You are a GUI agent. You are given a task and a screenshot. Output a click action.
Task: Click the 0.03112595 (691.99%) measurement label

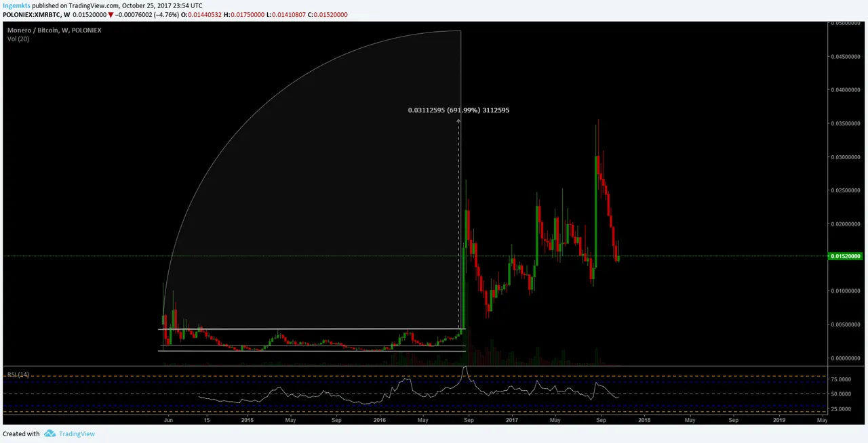point(458,110)
